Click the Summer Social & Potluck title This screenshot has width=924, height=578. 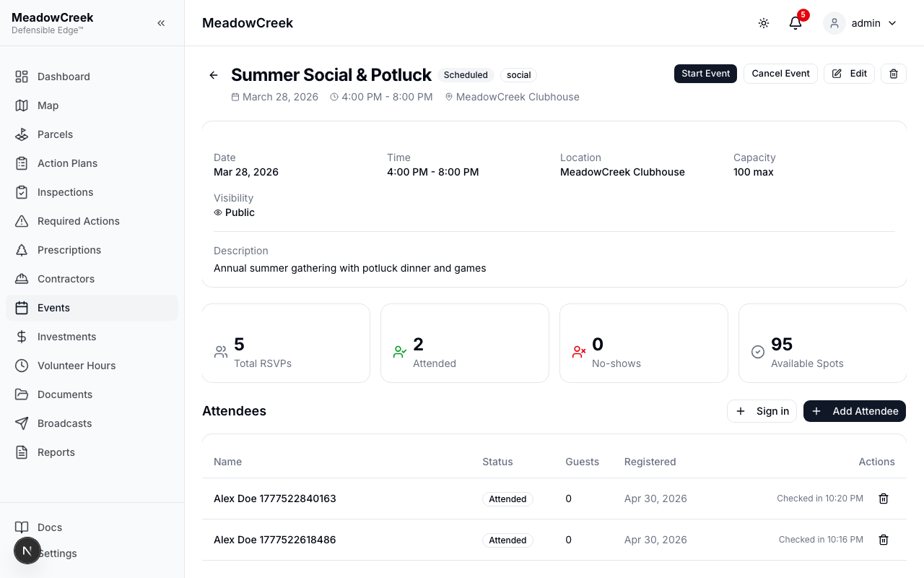coord(331,75)
